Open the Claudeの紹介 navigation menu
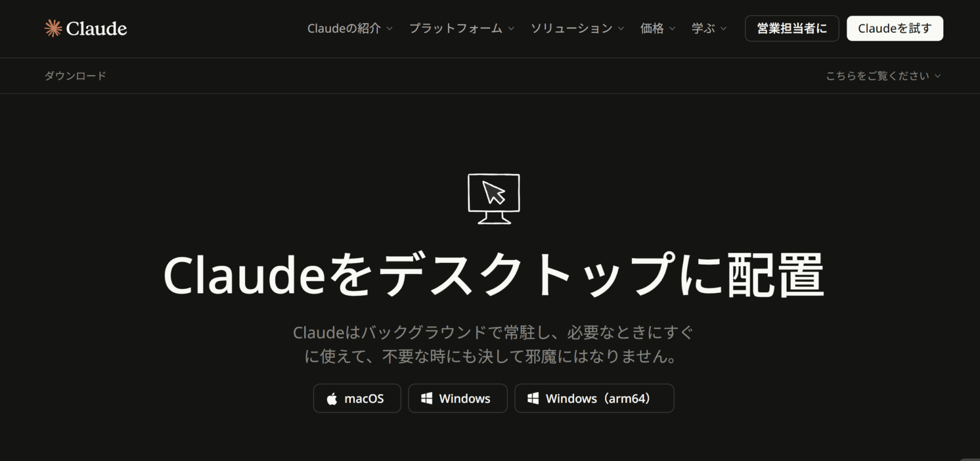The width and height of the screenshot is (980, 461). (344, 29)
